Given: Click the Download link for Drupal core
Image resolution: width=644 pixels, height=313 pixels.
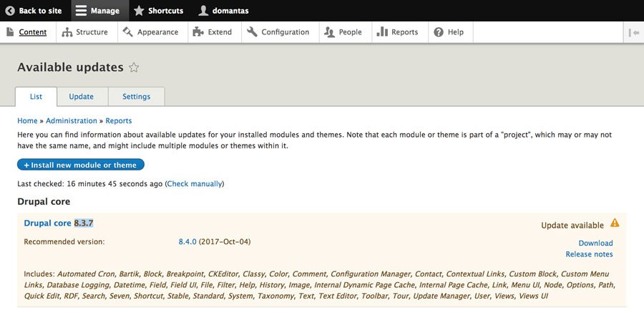Looking at the screenshot, I should [595, 243].
